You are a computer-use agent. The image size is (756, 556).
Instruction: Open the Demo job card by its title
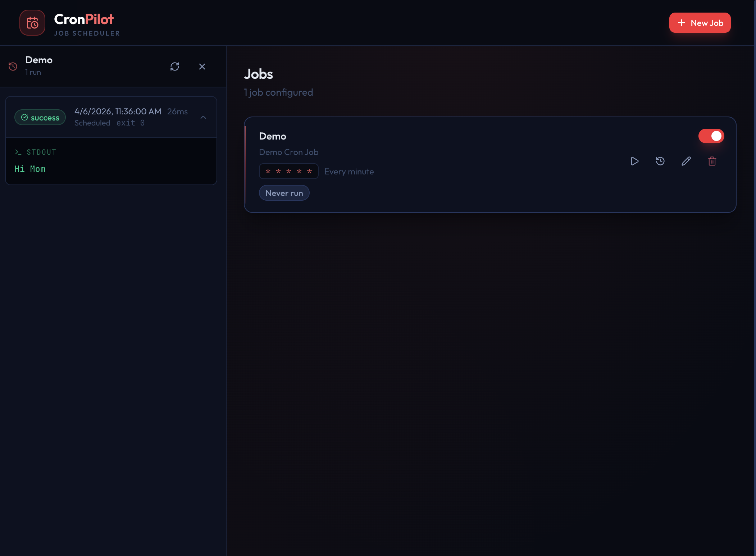tap(272, 136)
